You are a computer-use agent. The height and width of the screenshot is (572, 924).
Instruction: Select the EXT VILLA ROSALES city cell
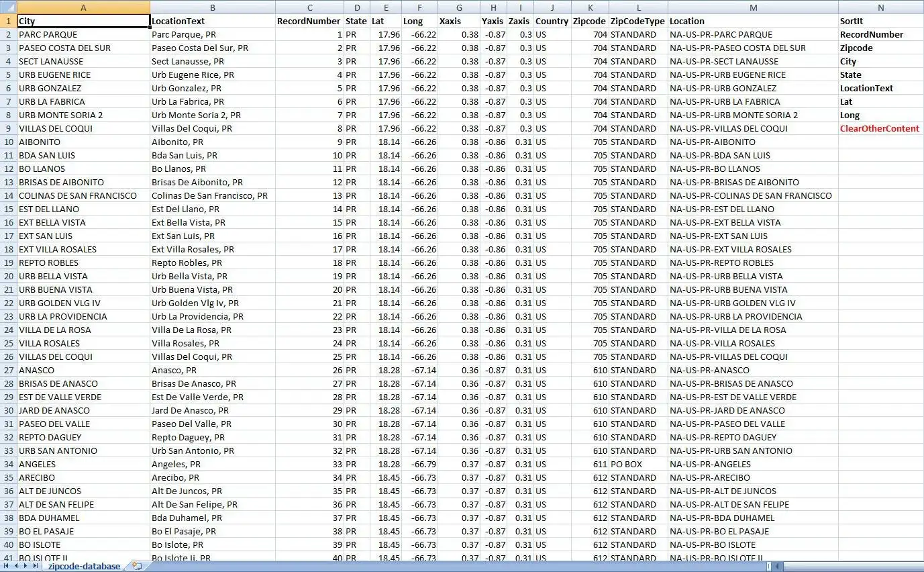click(83, 250)
